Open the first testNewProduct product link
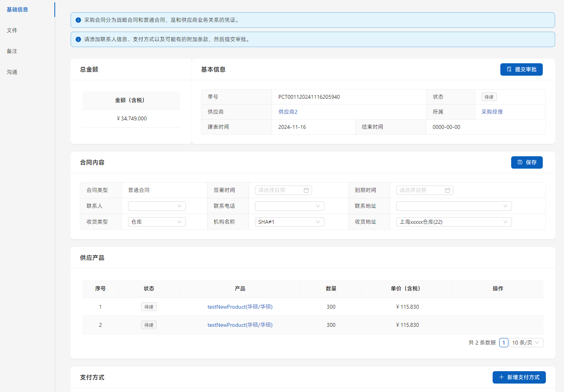Screen dimensions: 564x392 pos(240,307)
